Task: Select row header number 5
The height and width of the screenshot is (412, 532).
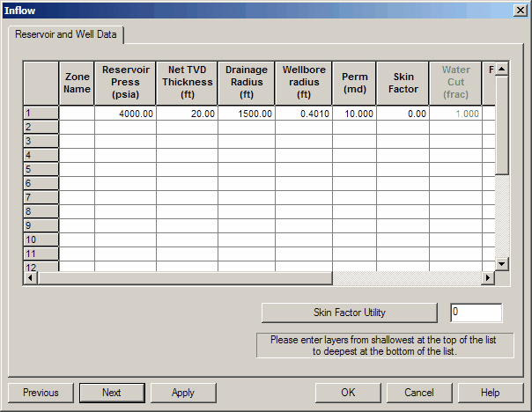Action: (x=41, y=169)
